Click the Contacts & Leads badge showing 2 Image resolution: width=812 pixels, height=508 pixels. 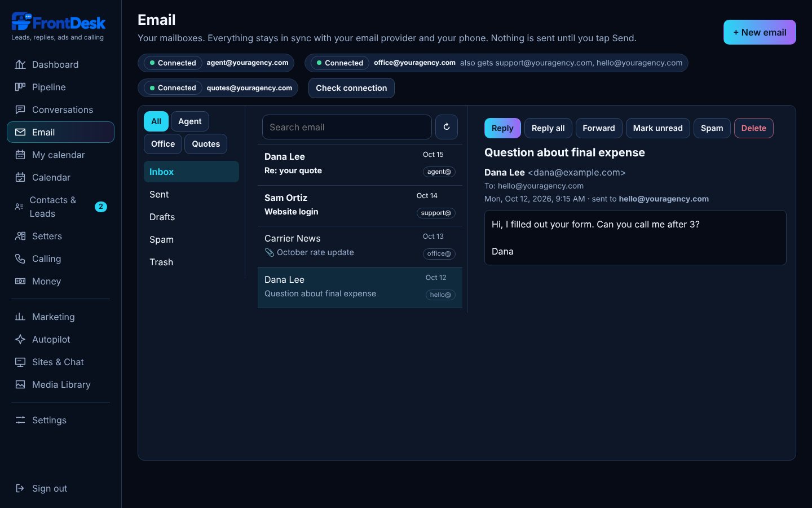pos(101,207)
